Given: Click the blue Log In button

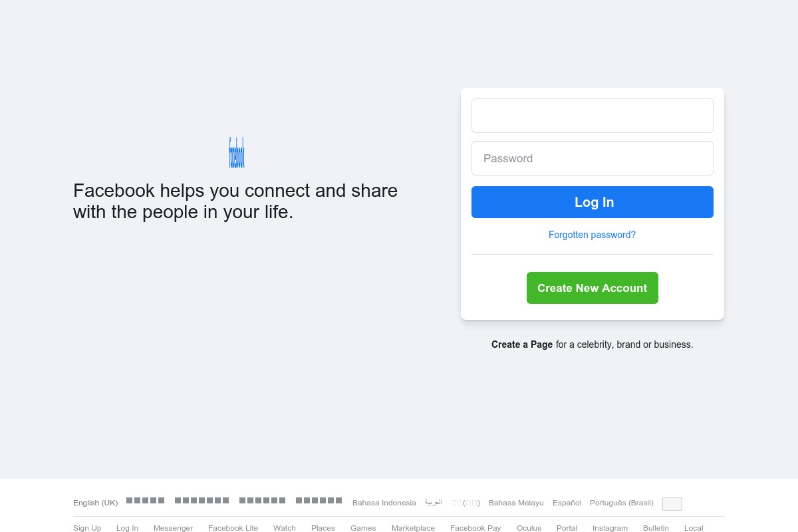Looking at the screenshot, I should click(593, 202).
